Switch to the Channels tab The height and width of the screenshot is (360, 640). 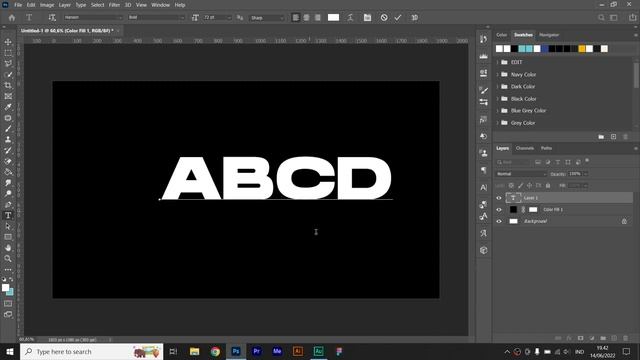point(524,148)
